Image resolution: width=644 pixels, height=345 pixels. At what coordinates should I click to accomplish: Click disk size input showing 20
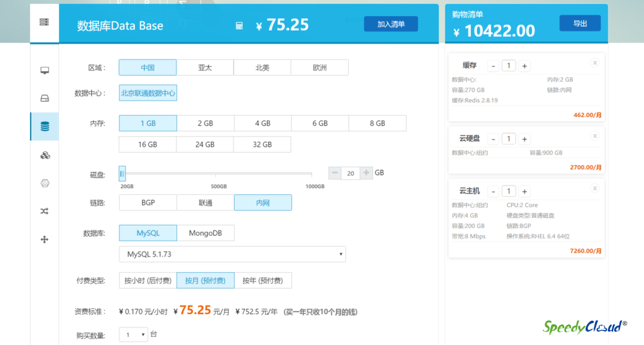[x=350, y=173]
